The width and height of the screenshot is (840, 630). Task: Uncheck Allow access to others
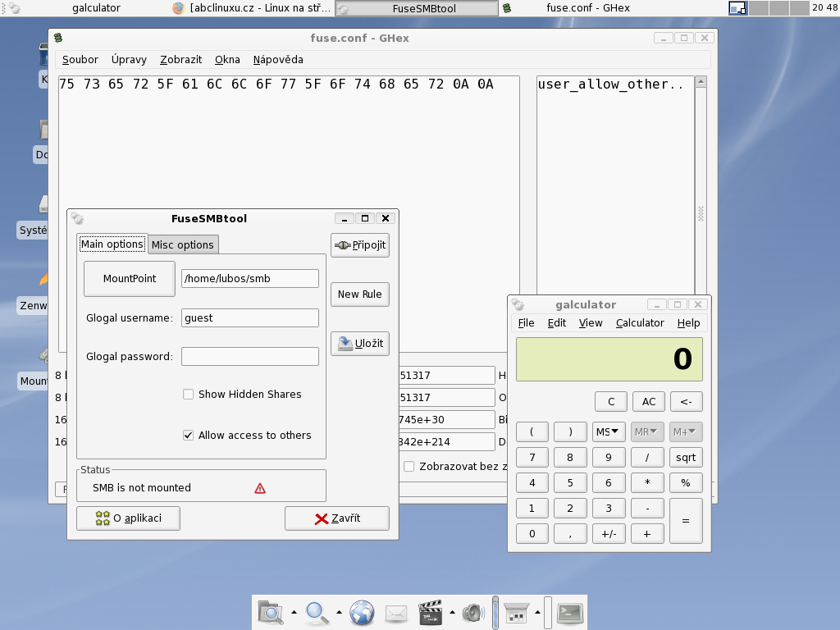tap(188, 435)
